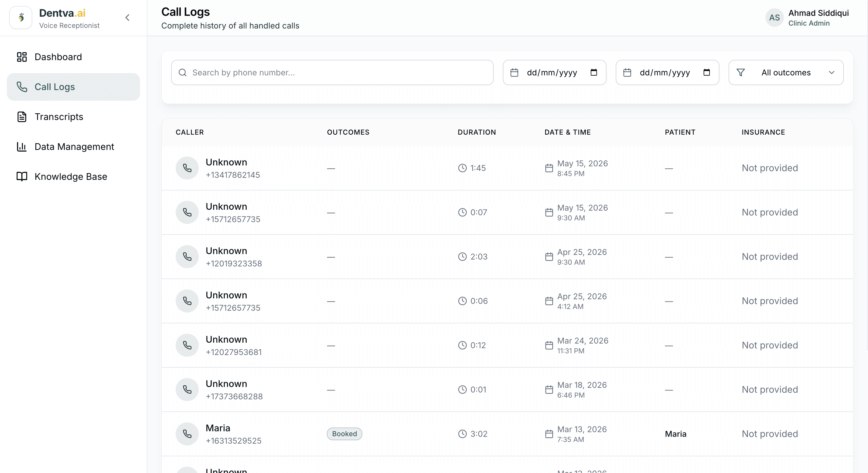This screenshot has height=473, width=868.
Task: Click the OUTCOMES column header
Action: pyautogui.click(x=348, y=132)
